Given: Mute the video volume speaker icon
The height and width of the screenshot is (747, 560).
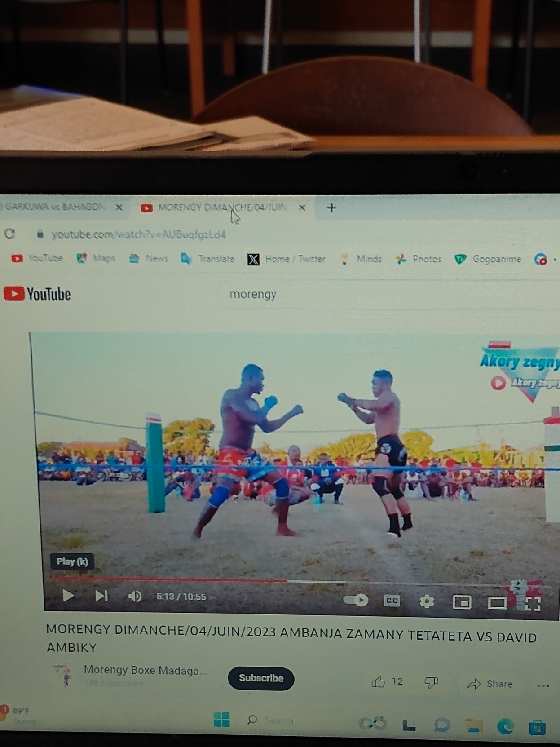Looking at the screenshot, I should 134,597.
